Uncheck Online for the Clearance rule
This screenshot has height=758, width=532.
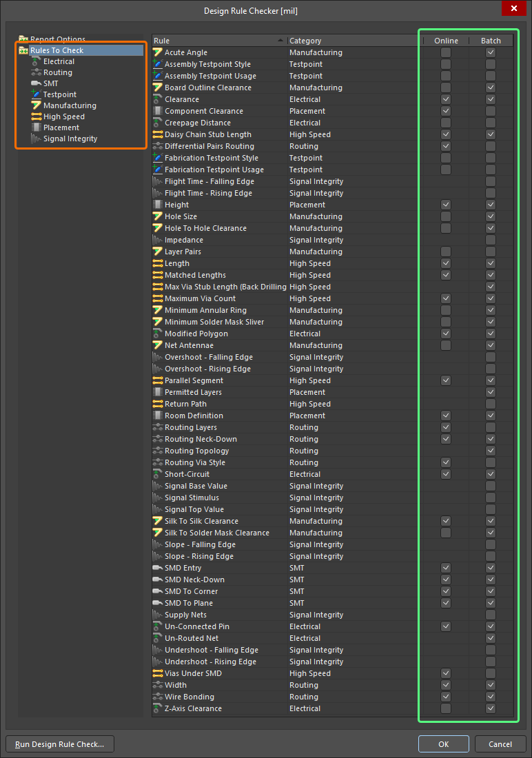coord(446,99)
